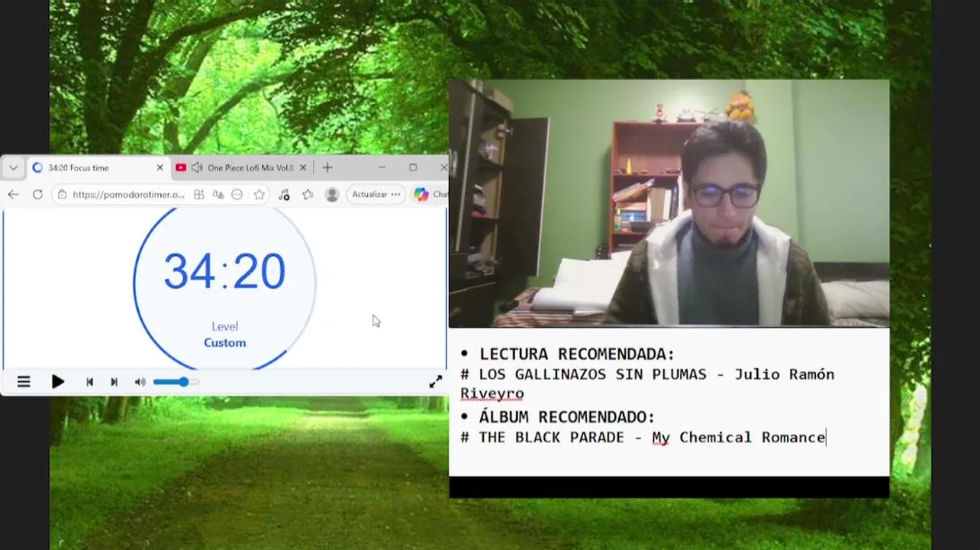Screen dimensions: 980x550
Task: Click the pomodorotimer URL address field
Action: tap(128, 195)
